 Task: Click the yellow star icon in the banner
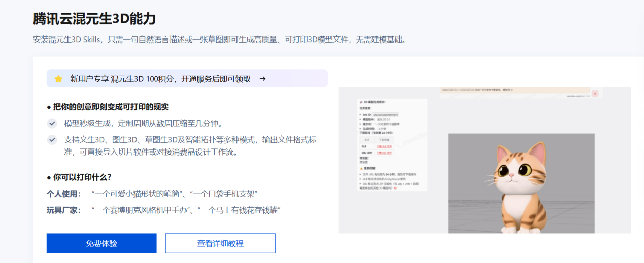tap(58, 79)
